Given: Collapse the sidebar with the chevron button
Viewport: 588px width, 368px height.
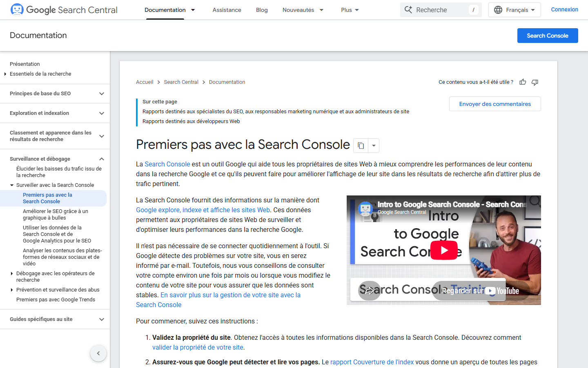Looking at the screenshot, I should click(x=98, y=353).
